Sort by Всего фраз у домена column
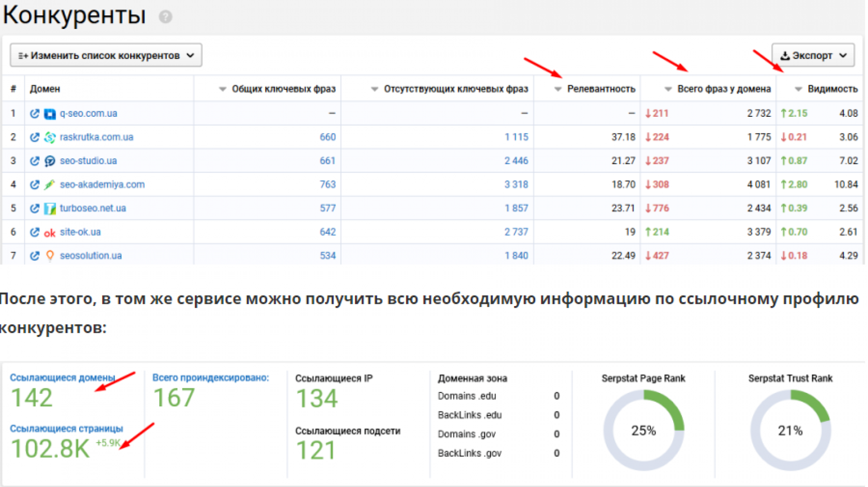868x487 pixels. tap(723, 89)
